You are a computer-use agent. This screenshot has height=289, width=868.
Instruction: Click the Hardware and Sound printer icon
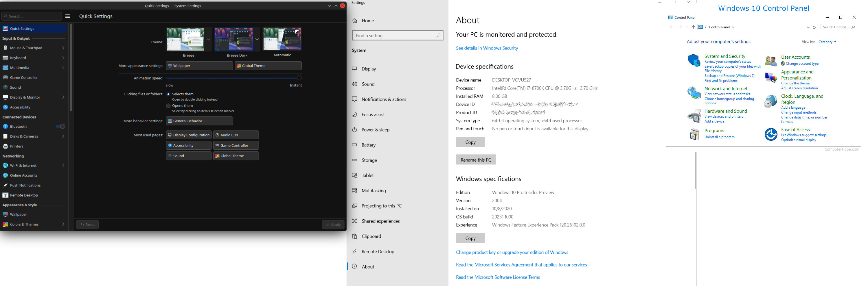tap(694, 116)
